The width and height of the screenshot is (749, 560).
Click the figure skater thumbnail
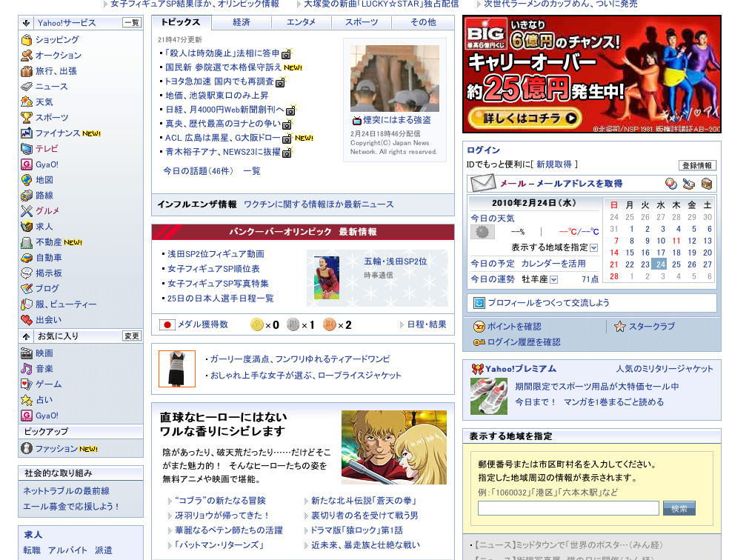point(327,278)
